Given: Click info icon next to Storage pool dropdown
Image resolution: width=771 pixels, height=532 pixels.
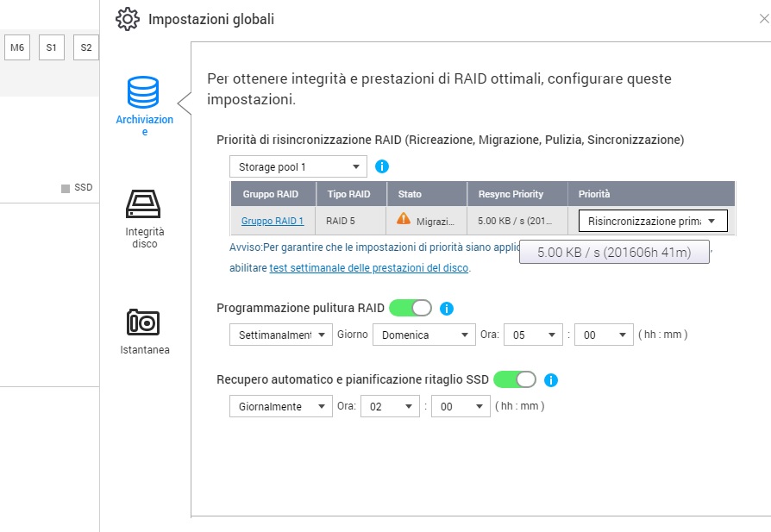Looking at the screenshot, I should point(383,166).
